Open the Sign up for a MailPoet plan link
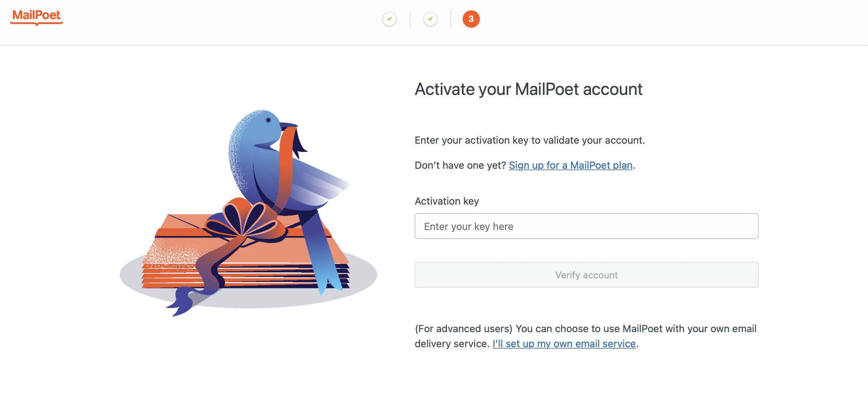The width and height of the screenshot is (868, 397). (571, 165)
